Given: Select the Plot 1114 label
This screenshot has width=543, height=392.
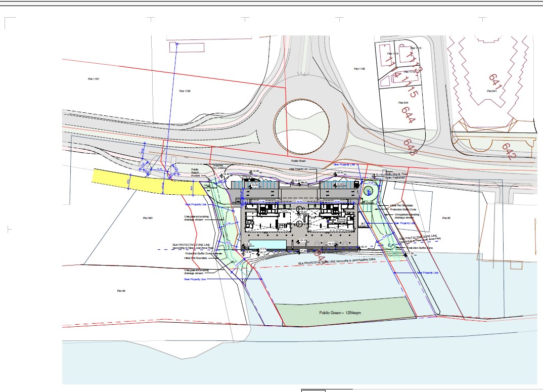Looking at the screenshot, I should 392,54.
